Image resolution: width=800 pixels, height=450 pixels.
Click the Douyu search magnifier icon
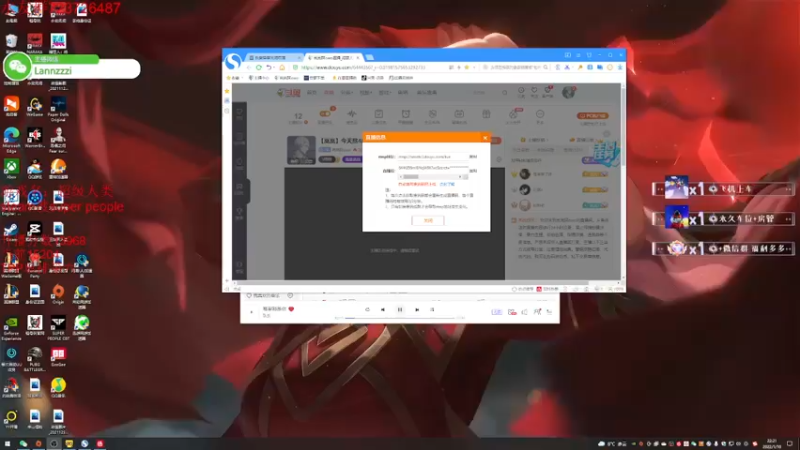505,93
